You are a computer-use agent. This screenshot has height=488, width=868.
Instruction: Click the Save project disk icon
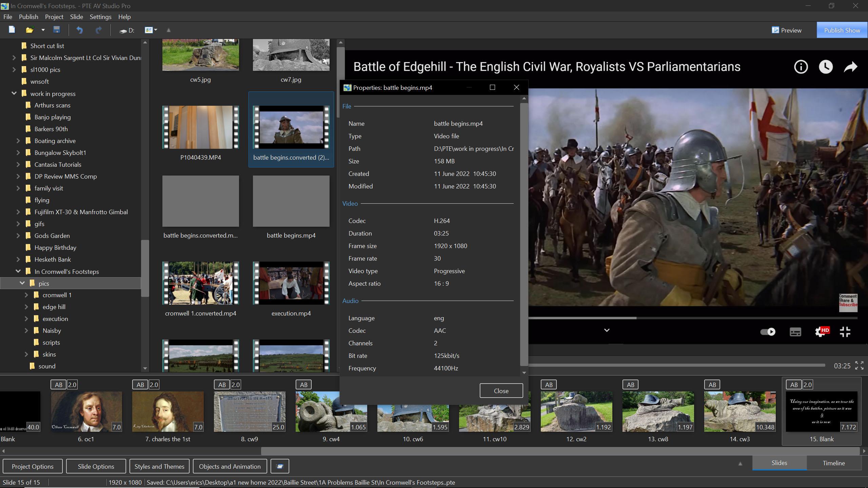pos(57,30)
